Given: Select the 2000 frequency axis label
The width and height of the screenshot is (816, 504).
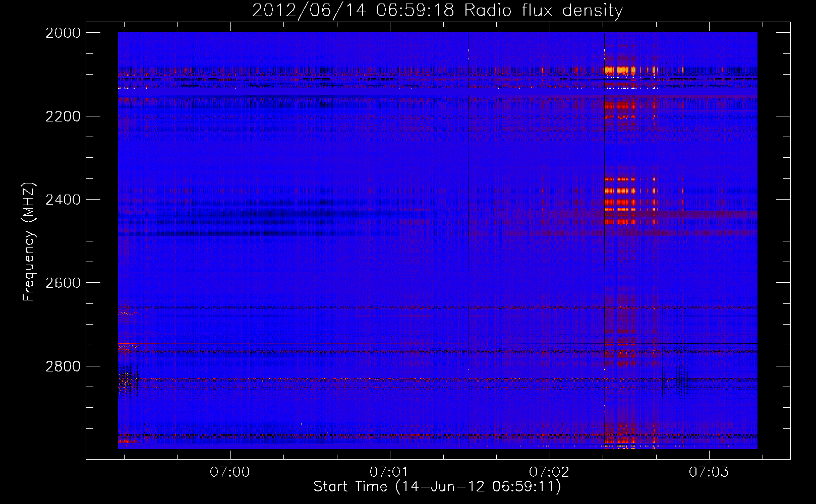Looking at the screenshot, I should (63, 33).
